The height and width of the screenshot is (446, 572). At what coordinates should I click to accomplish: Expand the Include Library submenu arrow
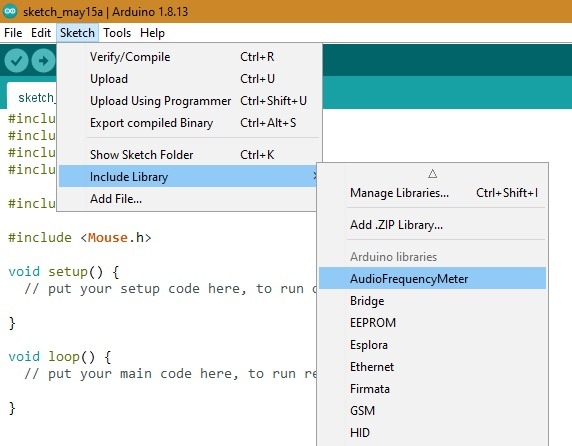(x=315, y=177)
